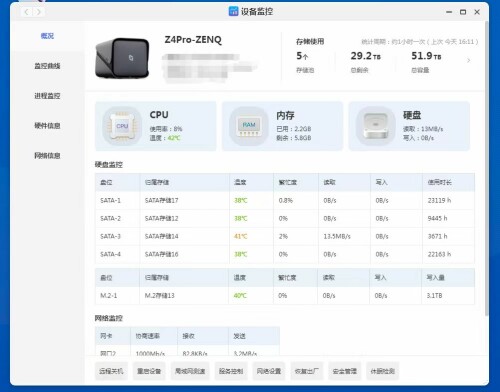Select the SATA-2 disk row label
500x392 pixels.
(x=110, y=219)
